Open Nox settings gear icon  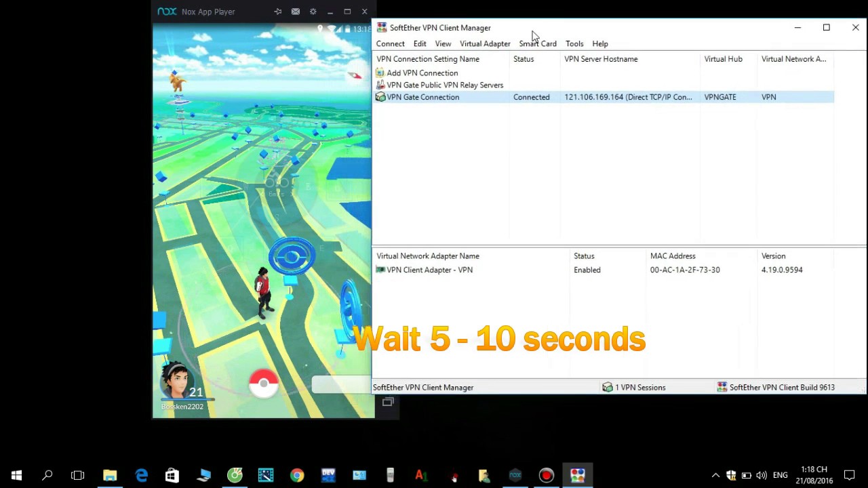[313, 12]
